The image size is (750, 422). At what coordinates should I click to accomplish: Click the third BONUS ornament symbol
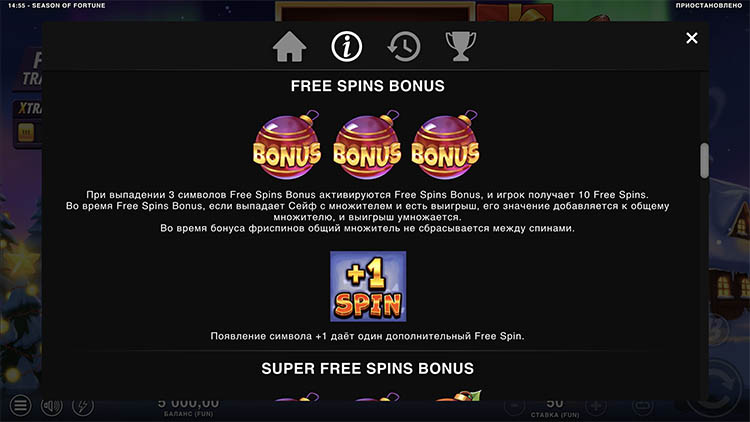[x=445, y=145]
